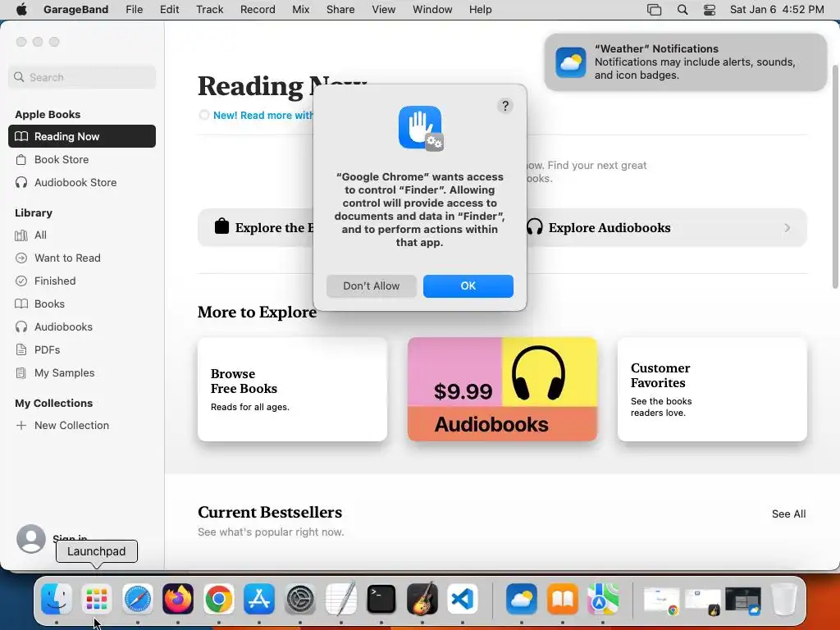Viewport: 840px width, 630px height.
Task: Open the Customer Favorites card
Action: click(713, 390)
